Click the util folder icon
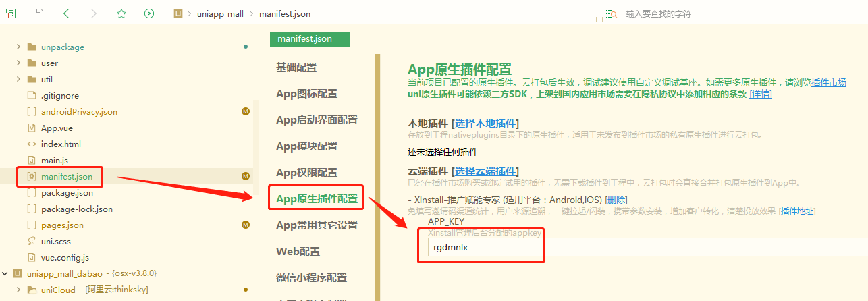This screenshot has height=301, width=868. [x=31, y=80]
